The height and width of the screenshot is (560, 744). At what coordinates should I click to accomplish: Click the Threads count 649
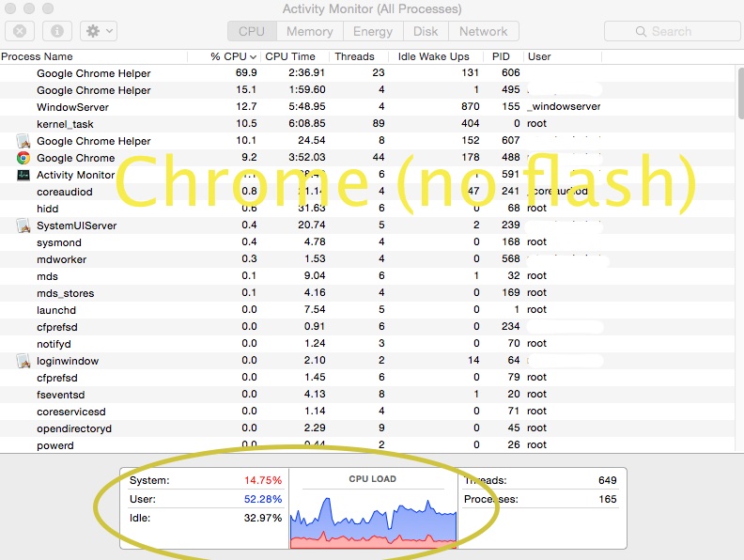coord(608,480)
